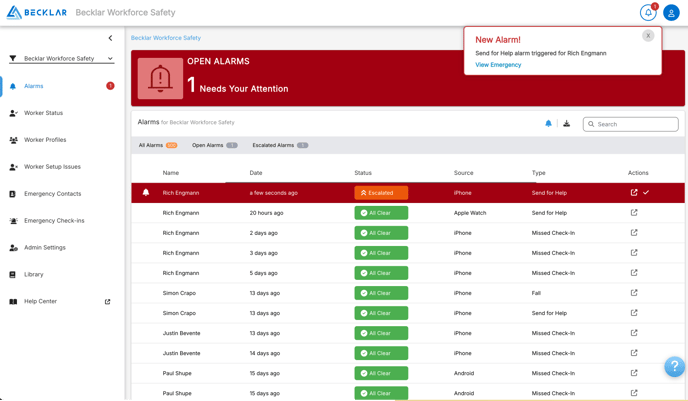Open the user account avatar menu
Viewport: 688px width, 401px height.
[671, 13]
